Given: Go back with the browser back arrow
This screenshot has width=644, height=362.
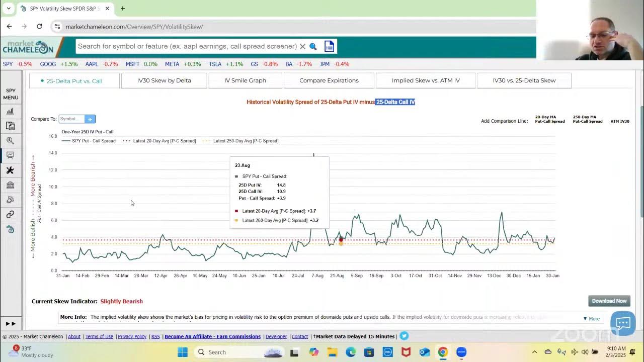Looking at the screenshot, I should (x=9, y=26).
